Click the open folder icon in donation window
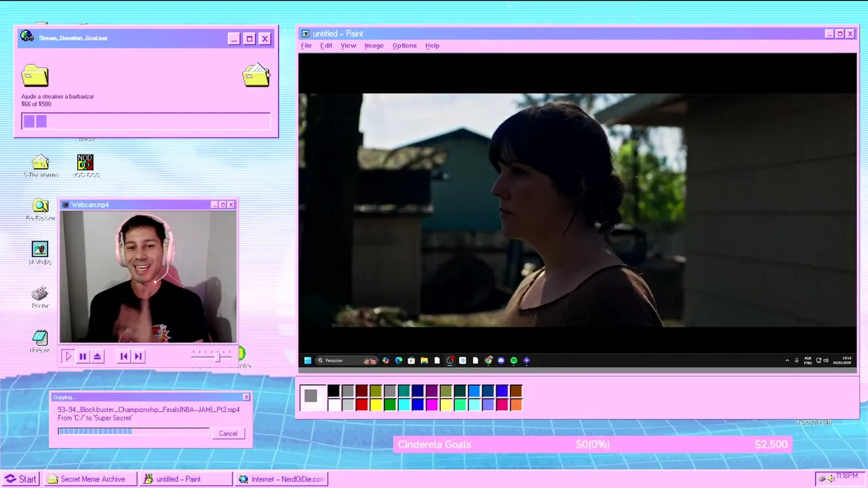868x488 pixels. click(256, 75)
